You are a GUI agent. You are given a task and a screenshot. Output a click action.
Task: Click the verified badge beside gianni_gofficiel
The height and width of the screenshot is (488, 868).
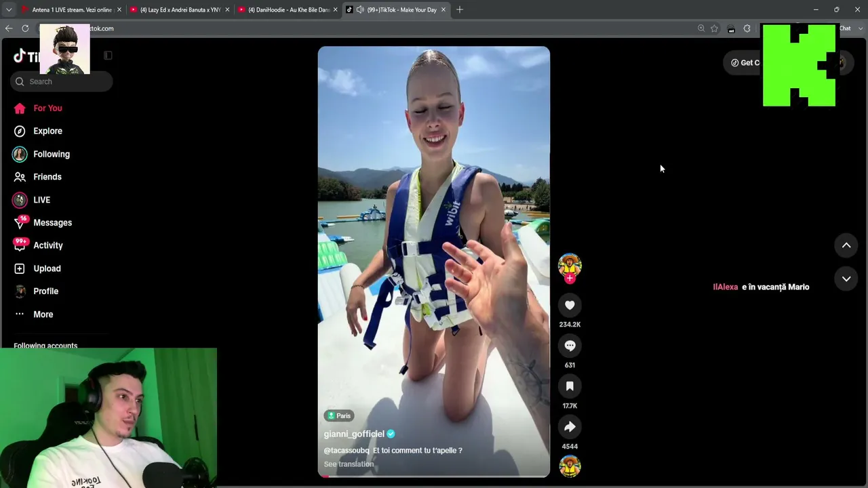pyautogui.click(x=391, y=434)
